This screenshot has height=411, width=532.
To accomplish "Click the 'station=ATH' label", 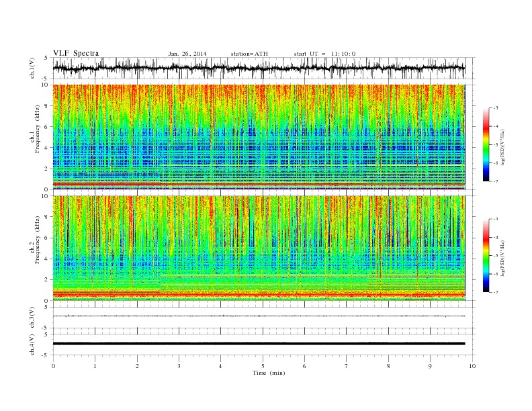I will 249,54.
